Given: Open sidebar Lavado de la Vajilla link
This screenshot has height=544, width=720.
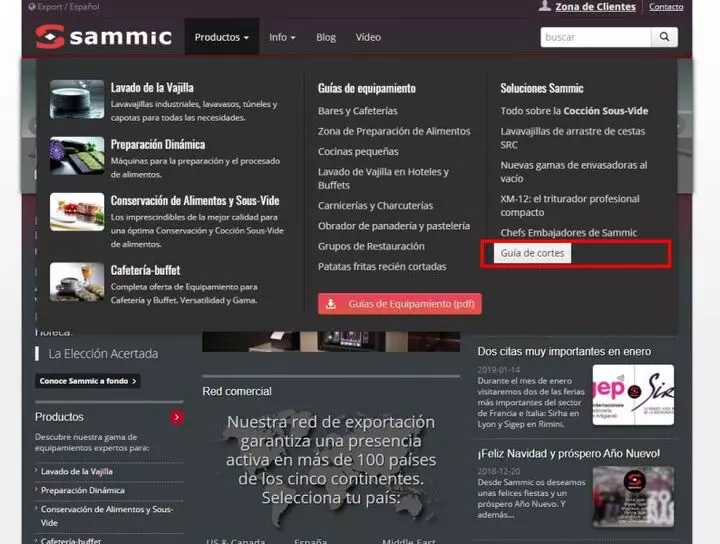Looking at the screenshot, I should coord(76,471).
